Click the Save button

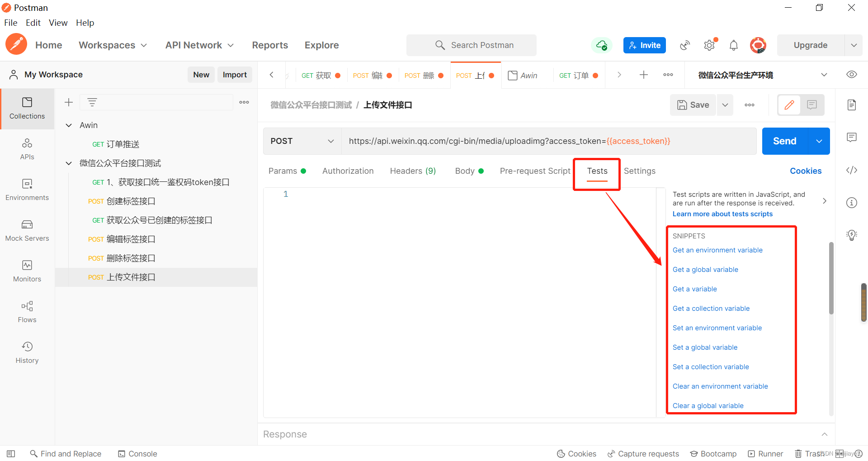point(693,105)
